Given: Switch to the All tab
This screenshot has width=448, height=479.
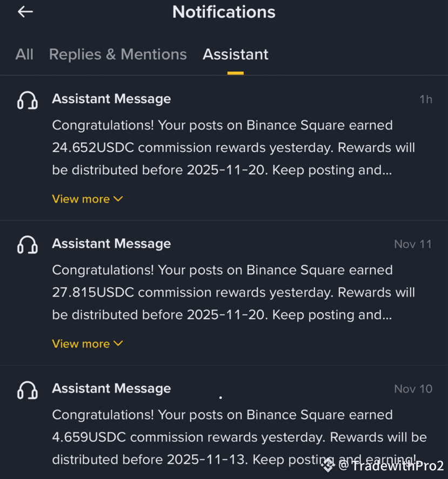Looking at the screenshot, I should pyautogui.click(x=24, y=54).
